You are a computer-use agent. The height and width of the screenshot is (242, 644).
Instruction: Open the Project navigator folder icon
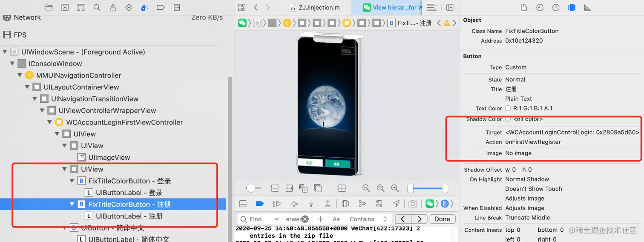(49, 8)
